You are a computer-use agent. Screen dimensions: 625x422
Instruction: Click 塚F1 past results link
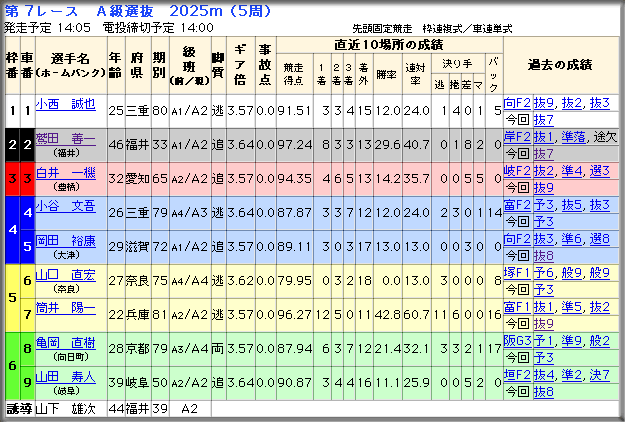517,273
